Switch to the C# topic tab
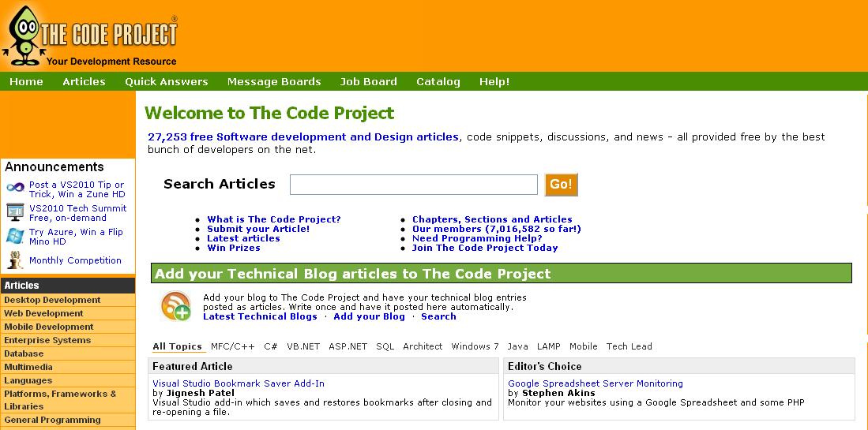This screenshot has width=868, height=430. click(x=271, y=346)
